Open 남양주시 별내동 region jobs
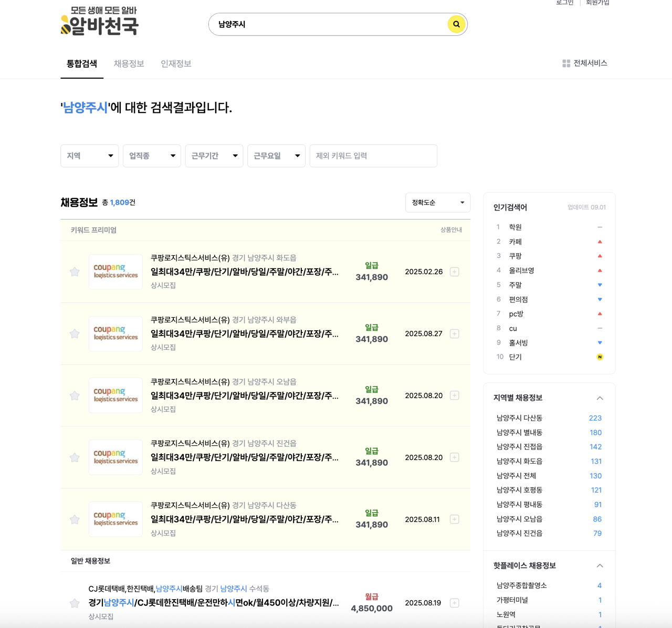 (519, 433)
